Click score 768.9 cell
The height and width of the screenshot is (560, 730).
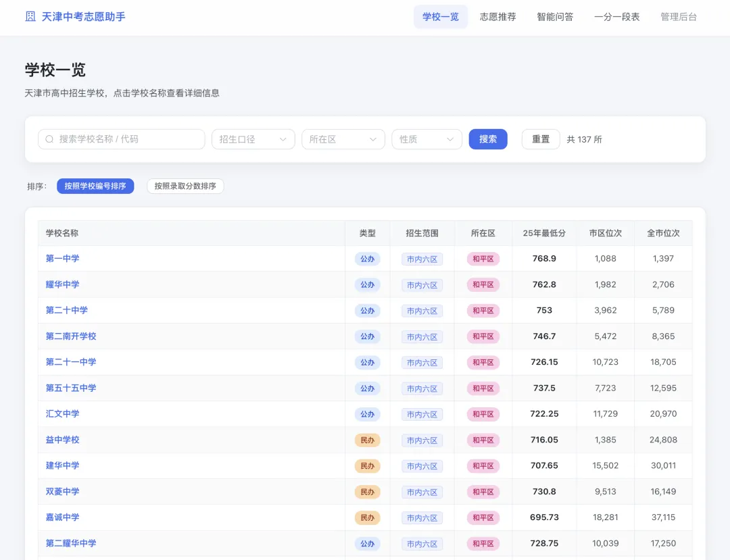click(544, 258)
